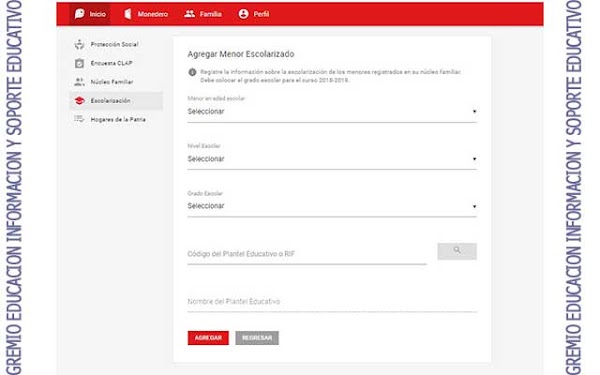
Task: Click the info icon beside the instructions
Action: point(192,72)
